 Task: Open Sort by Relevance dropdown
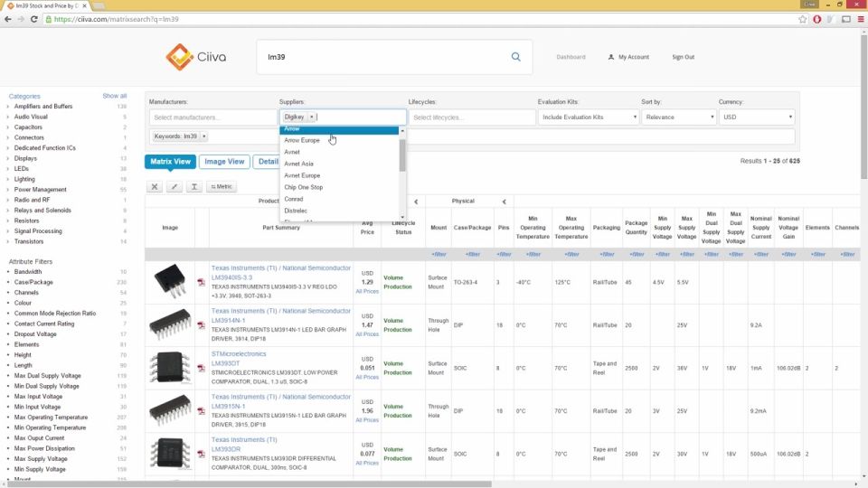point(679,117)
